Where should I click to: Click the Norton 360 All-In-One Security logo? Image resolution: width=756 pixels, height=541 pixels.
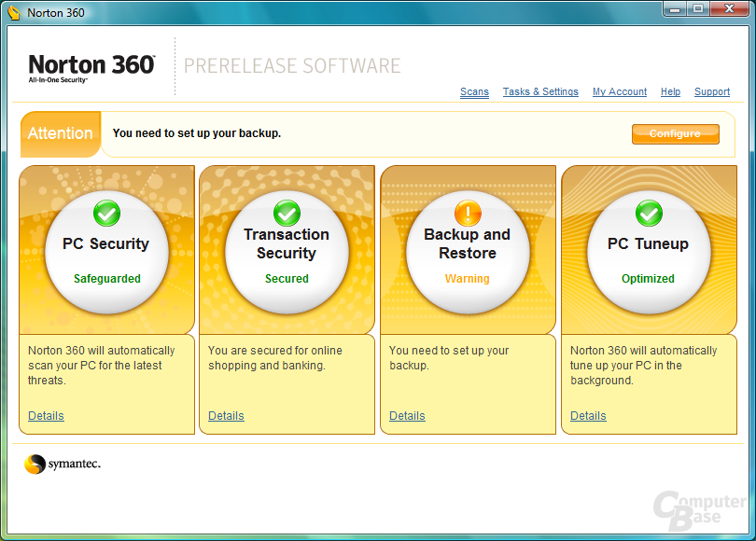click(91, 68)
